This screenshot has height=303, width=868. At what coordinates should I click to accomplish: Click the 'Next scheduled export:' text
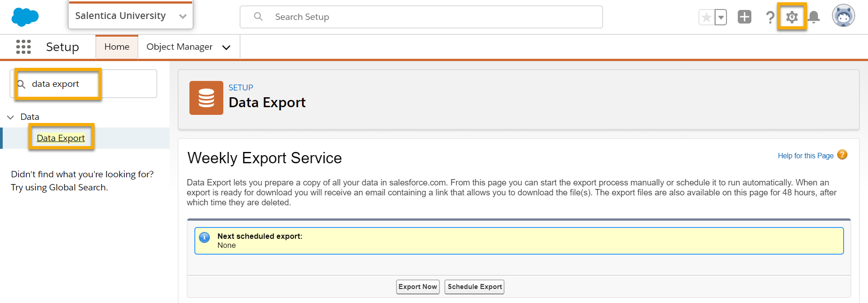260,236
